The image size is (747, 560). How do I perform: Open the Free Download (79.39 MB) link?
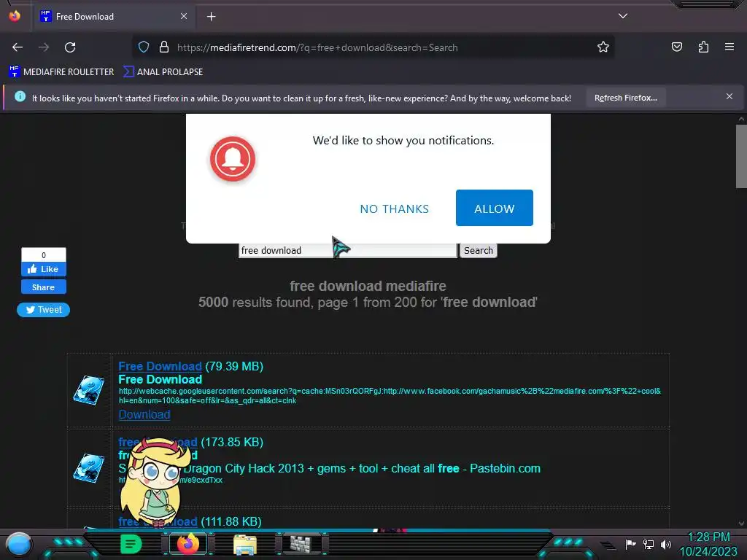click(x=160, y=366)
